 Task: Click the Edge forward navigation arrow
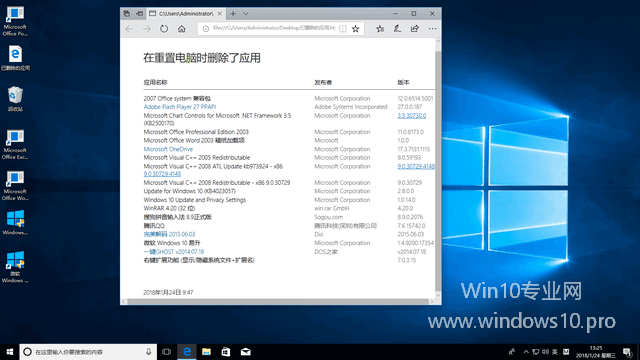click(147, 29)
